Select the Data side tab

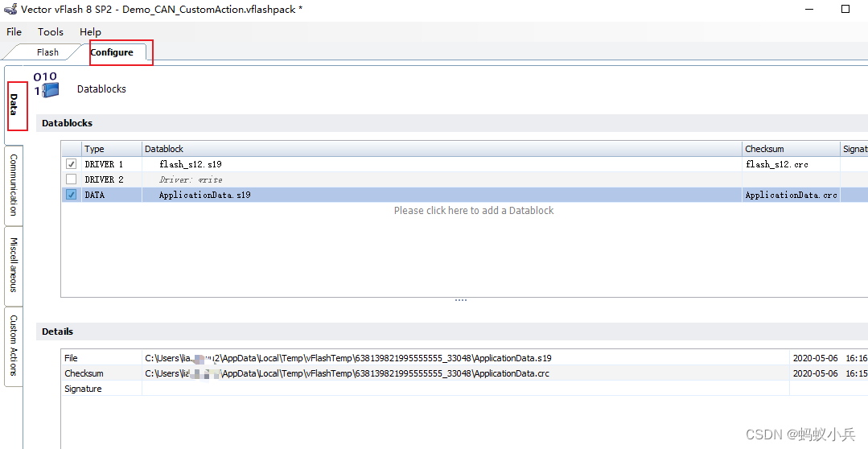[14, 105]
